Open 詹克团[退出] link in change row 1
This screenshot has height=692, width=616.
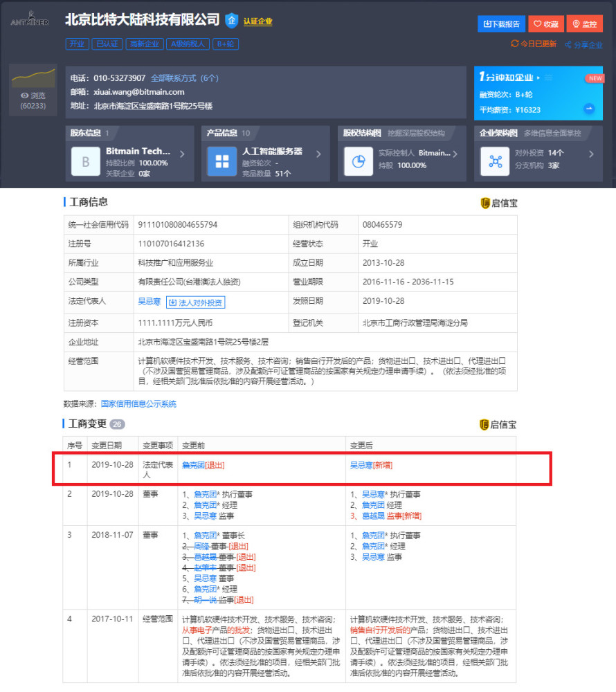[x=203, y=465]
